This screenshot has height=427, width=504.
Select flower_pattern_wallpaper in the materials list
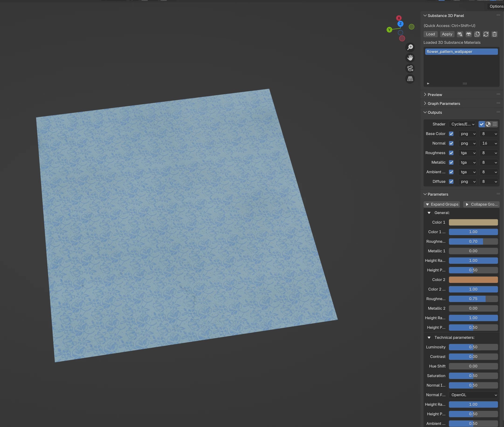(x=461, y=52)
